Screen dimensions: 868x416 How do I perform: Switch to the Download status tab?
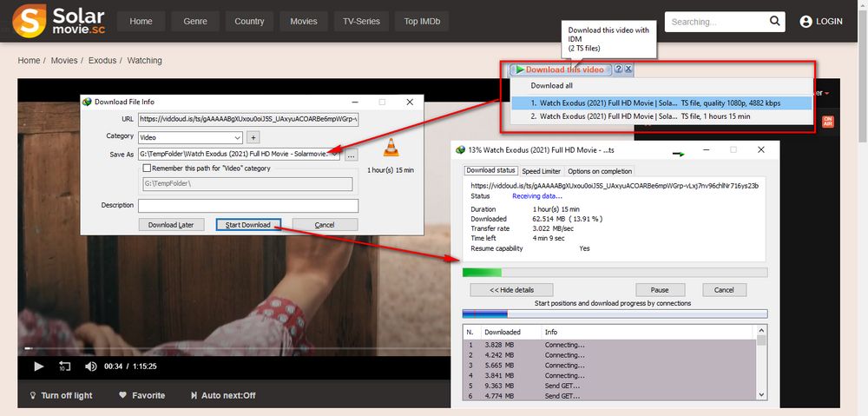(490, 170)
